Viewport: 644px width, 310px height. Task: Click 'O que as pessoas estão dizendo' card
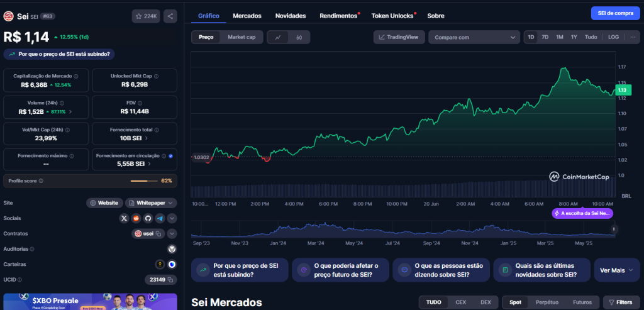click(441, 270)
